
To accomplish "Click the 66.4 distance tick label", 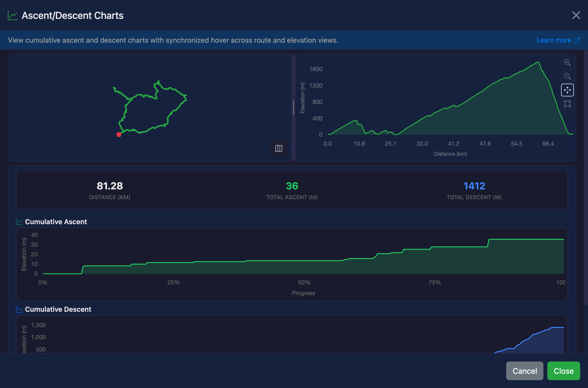I will (x=548, y=144).
